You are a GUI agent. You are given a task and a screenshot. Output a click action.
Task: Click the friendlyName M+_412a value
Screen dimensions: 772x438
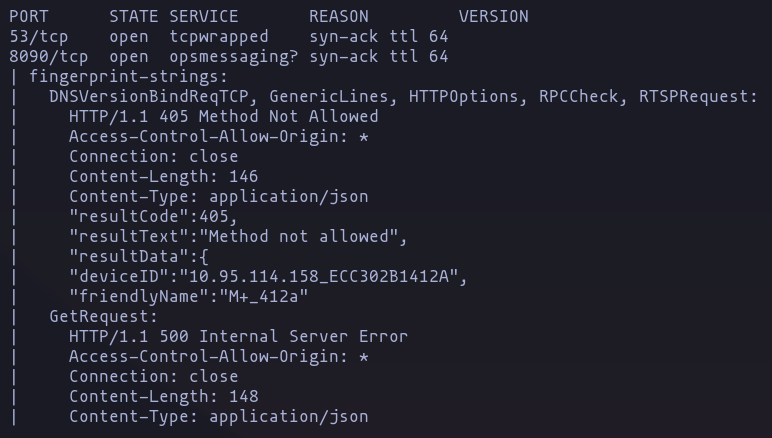tap(263, 297)
